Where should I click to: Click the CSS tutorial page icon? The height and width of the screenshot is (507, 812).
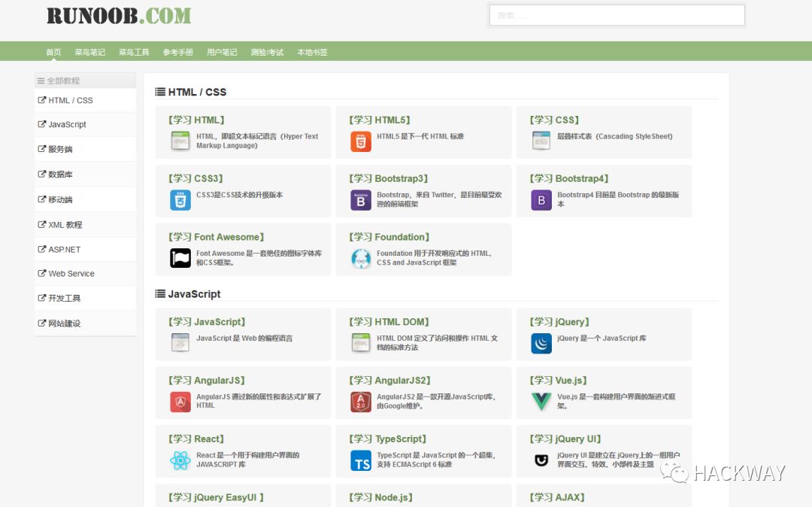coord(541,141)
